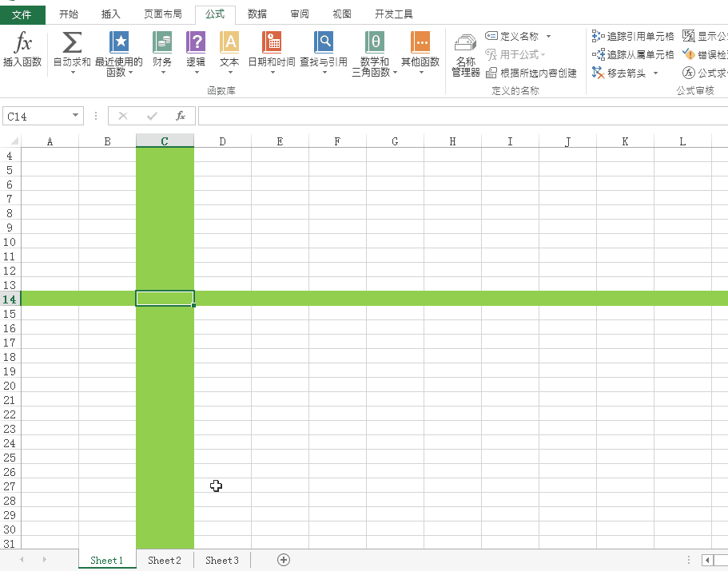
Task: Click Trace Dependents (追踪从属单元格)
Action: coord(633,55)
